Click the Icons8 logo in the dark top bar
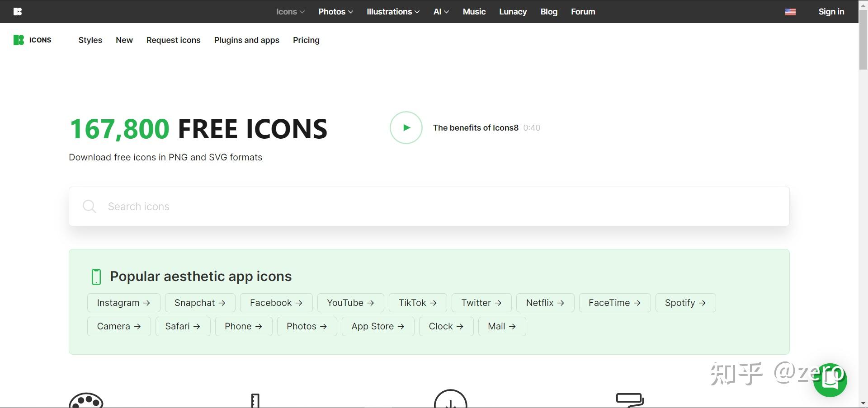The height and width of the screenshot is (408, 868). [x=18, y=11]
